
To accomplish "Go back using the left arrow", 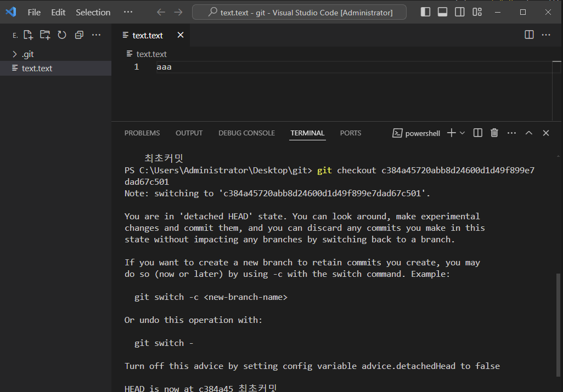I will click(x=160, y=12).
